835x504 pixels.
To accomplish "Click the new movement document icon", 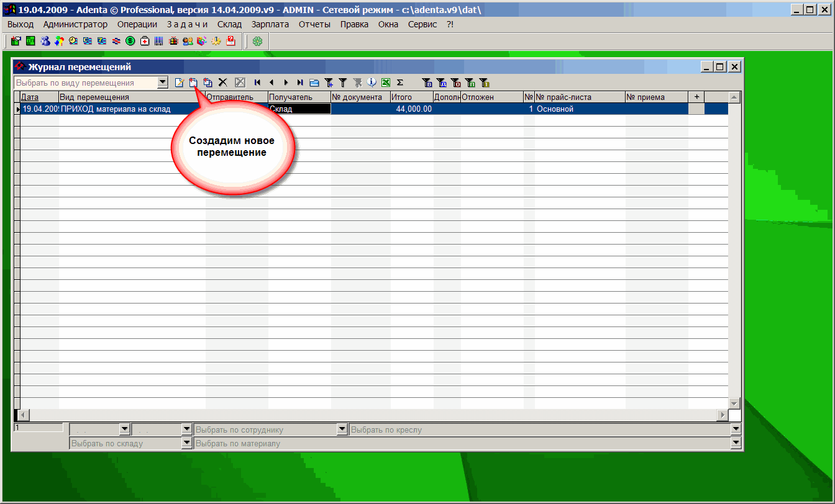I will (x=193, y=83).
